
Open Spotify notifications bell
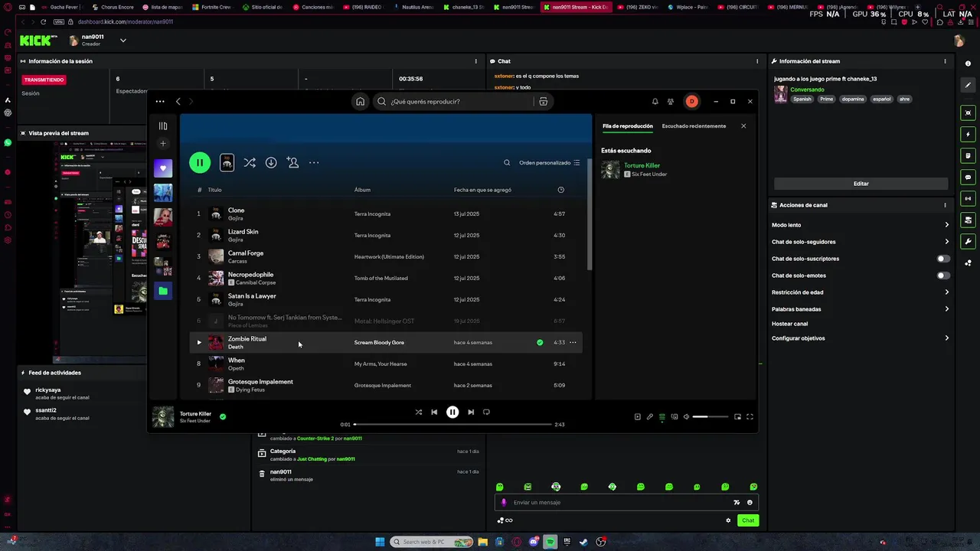[655, 101]
